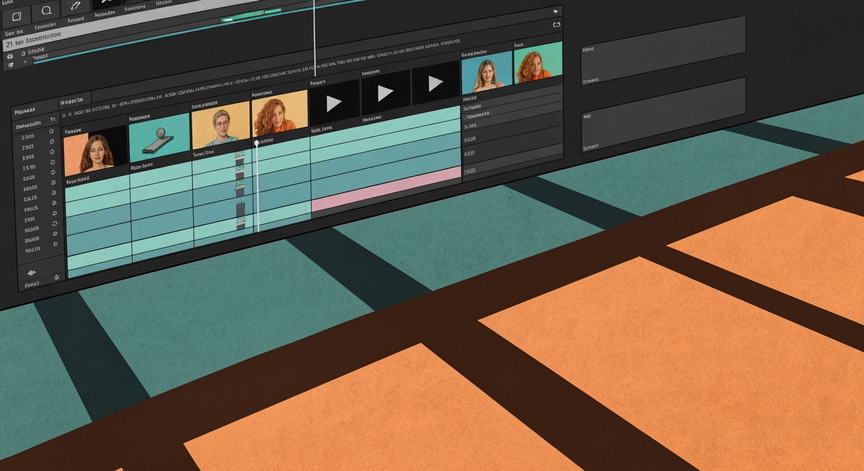Click the small arrow icon at the panel's top-right corner
The height and width of the screenshot is (471, 864).
(x=555, y=12)
